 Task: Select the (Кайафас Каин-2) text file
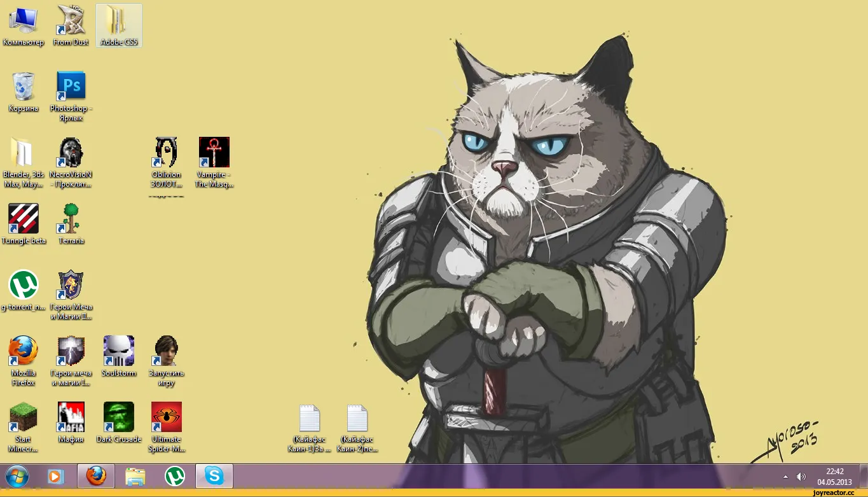(357, 428)
